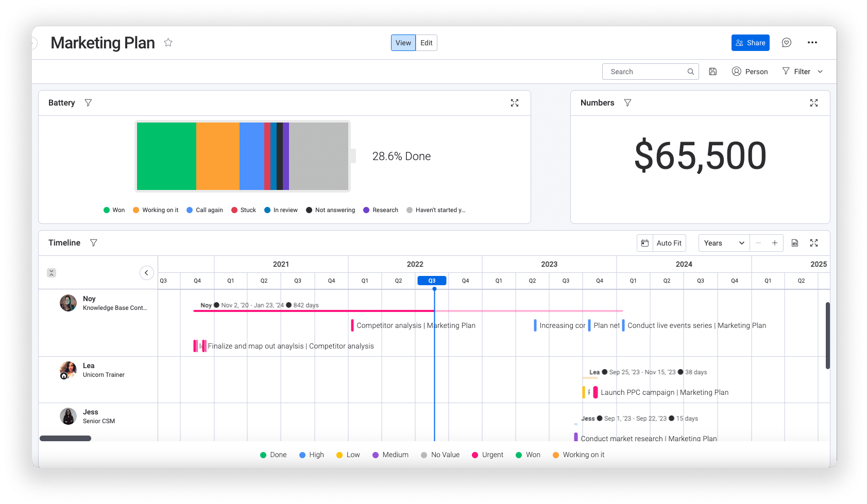The width and height of the screenshot is (867, 504).
Task: Click the green Won battery segment
Action: 166,156
